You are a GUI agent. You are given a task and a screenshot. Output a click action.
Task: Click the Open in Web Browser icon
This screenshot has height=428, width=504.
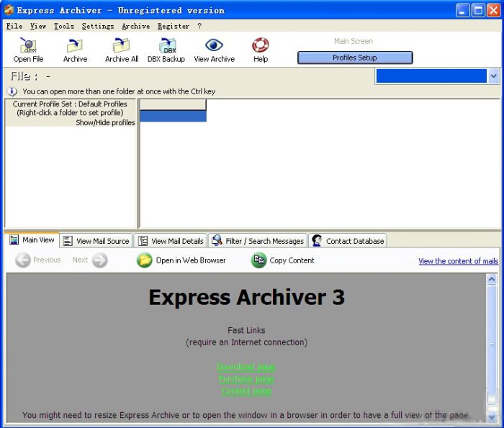coord(144,260)
